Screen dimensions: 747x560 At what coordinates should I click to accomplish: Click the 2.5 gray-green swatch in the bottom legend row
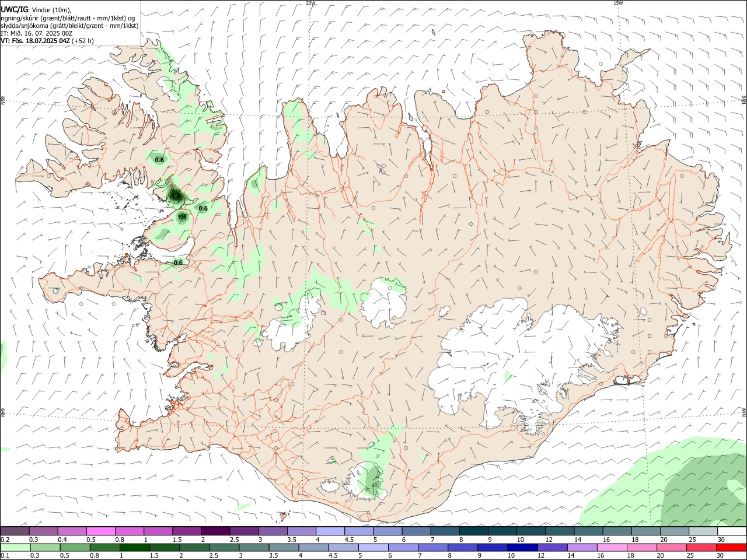224,547
